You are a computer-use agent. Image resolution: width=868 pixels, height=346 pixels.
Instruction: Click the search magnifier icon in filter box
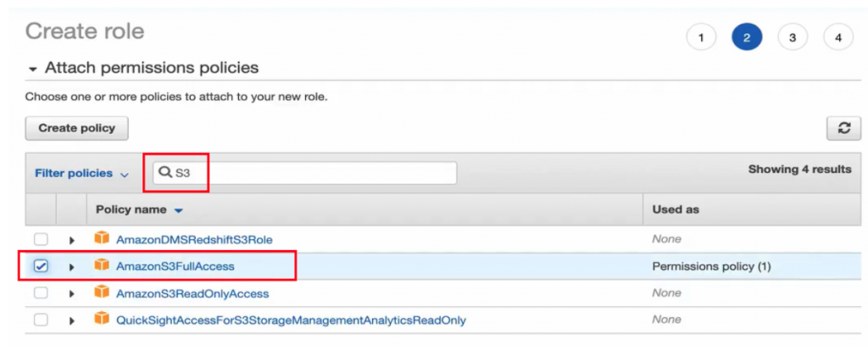(x=165, y=173)
